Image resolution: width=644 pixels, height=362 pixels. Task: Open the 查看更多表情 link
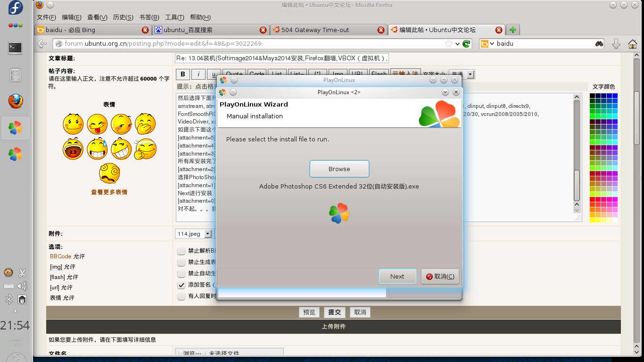(x=109, y=192)
